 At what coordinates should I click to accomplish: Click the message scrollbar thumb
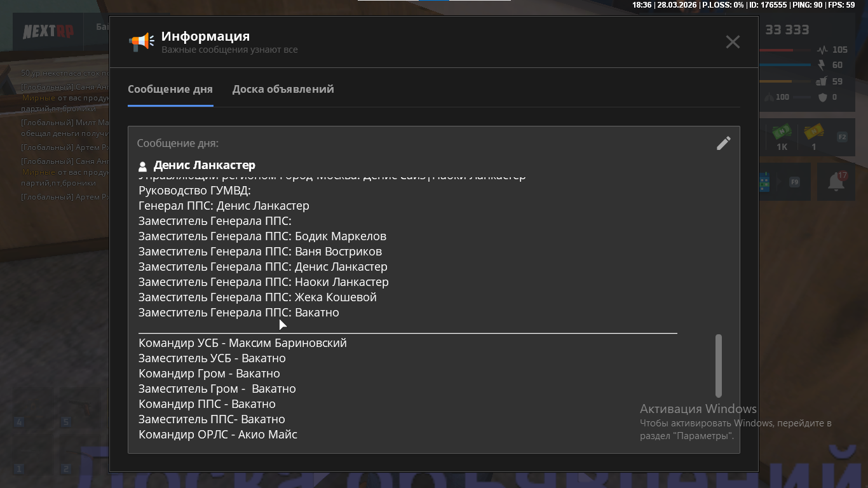[x=719, y=365]
